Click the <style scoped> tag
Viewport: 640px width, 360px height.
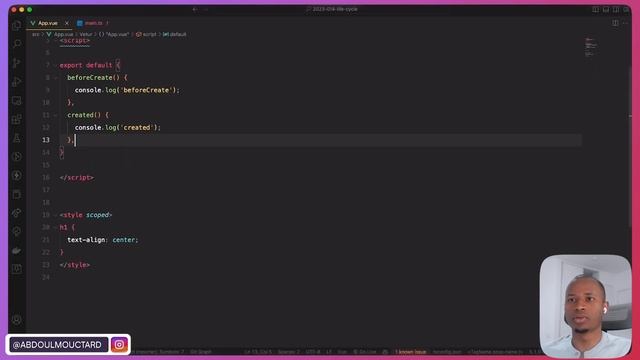coord(86,215)
